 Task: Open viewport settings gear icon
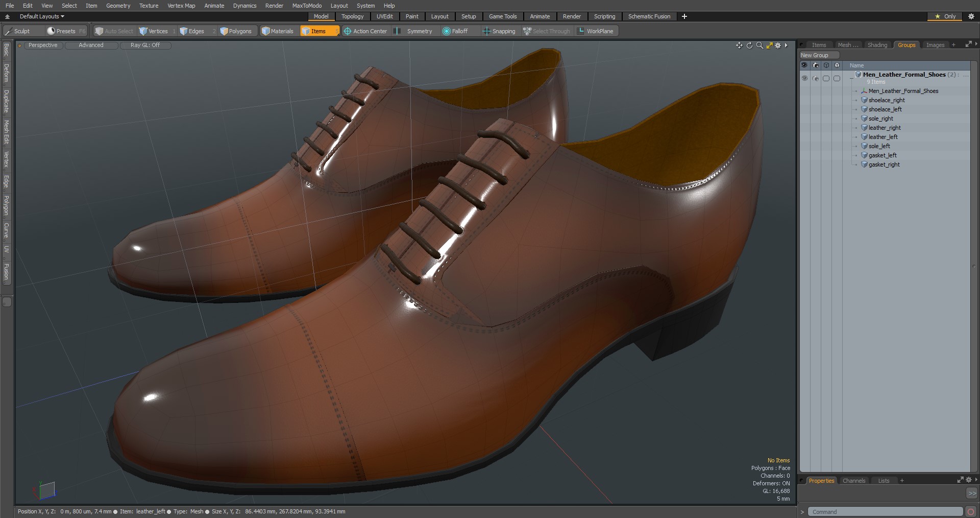778,45
